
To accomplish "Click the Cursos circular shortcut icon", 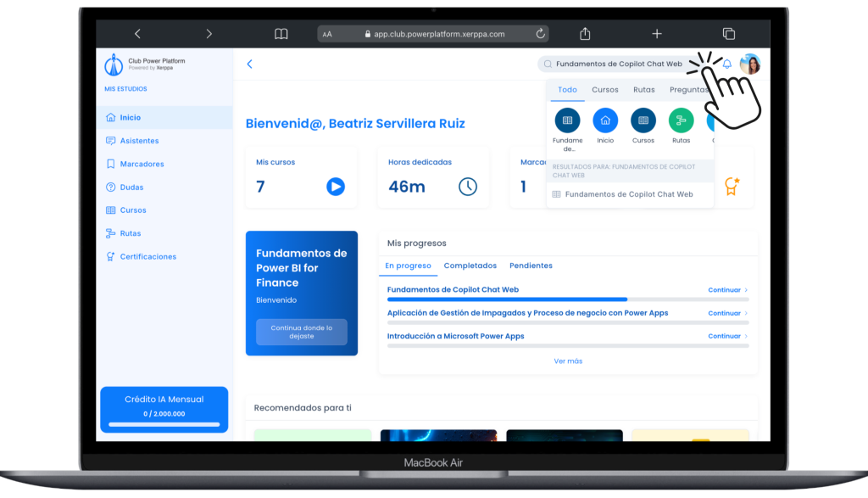I will 643,120.
